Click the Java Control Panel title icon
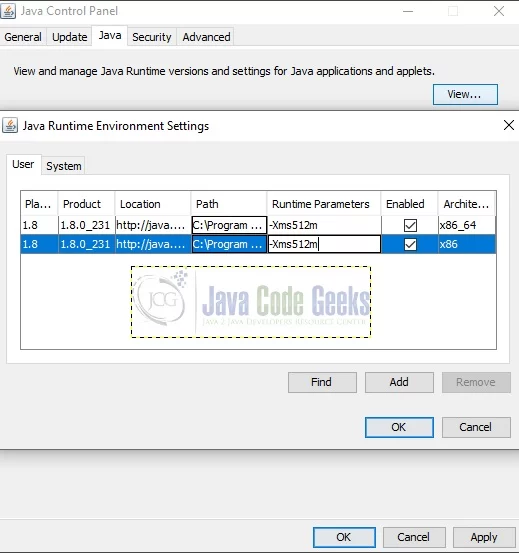 pos(8,11)
